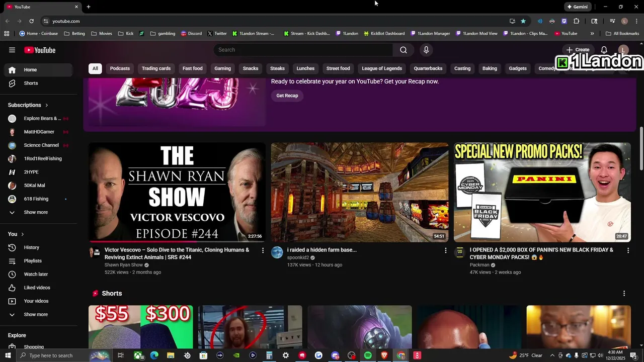Select the Podcasts filter chip

(120, 68)
